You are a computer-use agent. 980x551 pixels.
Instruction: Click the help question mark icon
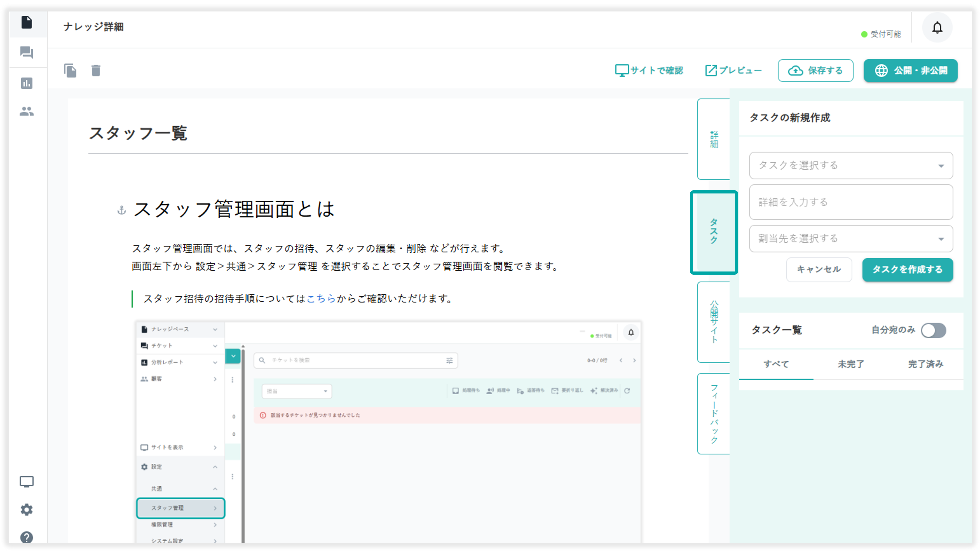coord(27,537)
